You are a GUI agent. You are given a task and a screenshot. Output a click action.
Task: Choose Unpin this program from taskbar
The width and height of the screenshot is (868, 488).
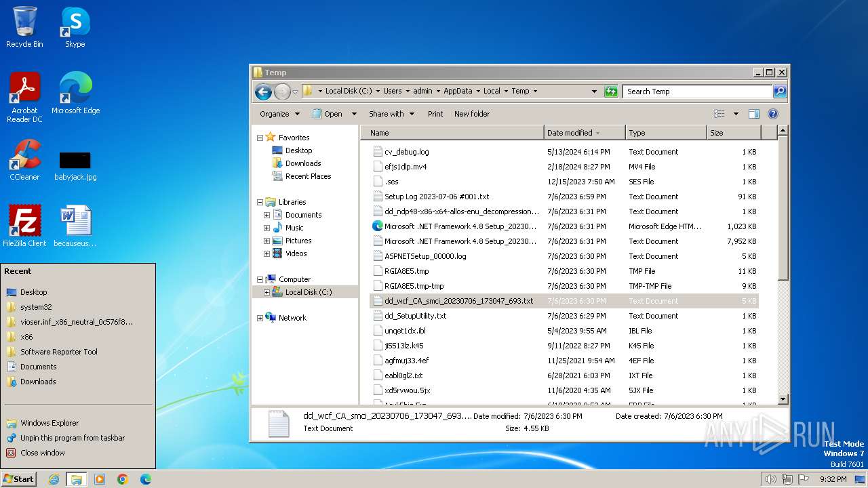coord(78,438)
